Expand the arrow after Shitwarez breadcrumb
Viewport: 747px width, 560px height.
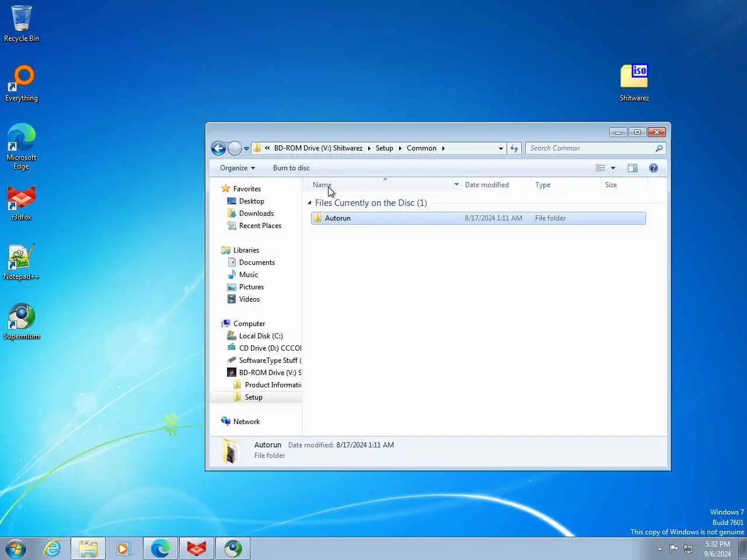[369, 148]
